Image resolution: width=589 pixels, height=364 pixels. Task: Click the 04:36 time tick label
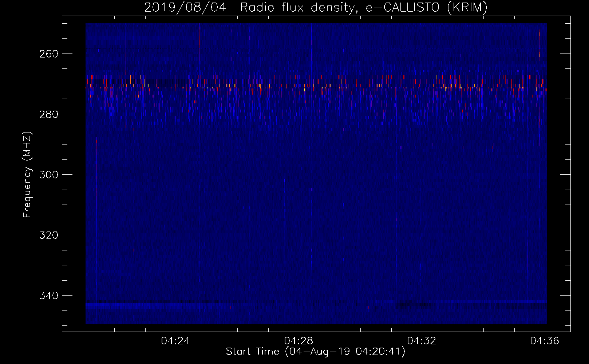545,341
